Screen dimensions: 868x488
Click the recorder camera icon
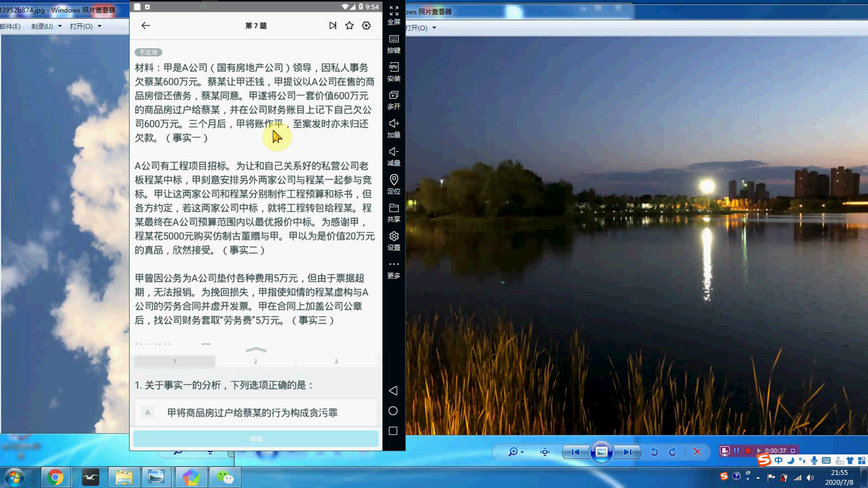(725, 451)
